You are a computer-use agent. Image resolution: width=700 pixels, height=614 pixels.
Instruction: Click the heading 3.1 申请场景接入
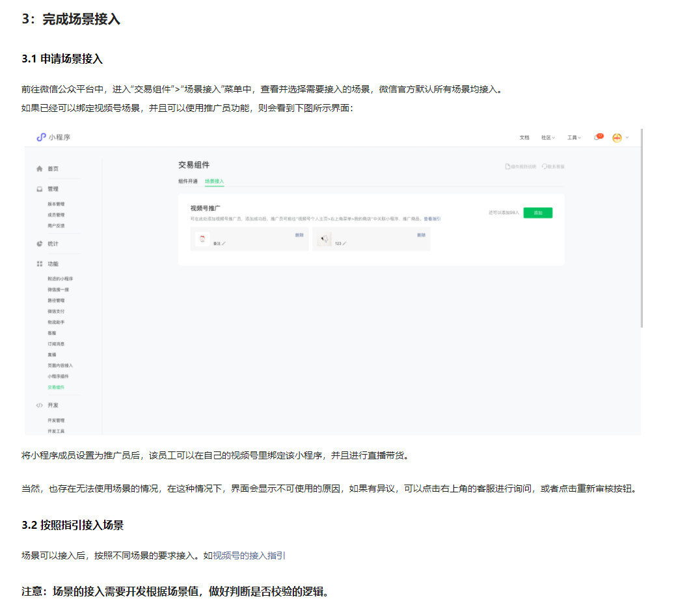[x=62, y=59]
